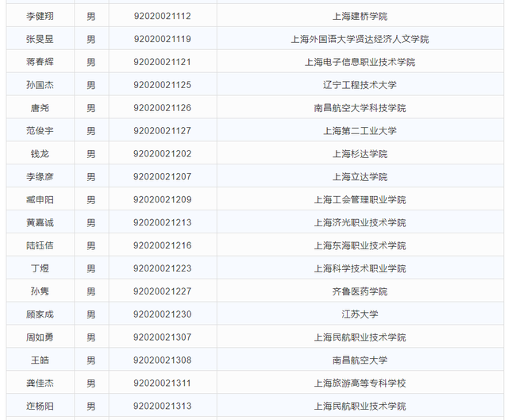Select ID number 92020021227
This screenshot has width=508, height=420.
click(x=162, y=291)
